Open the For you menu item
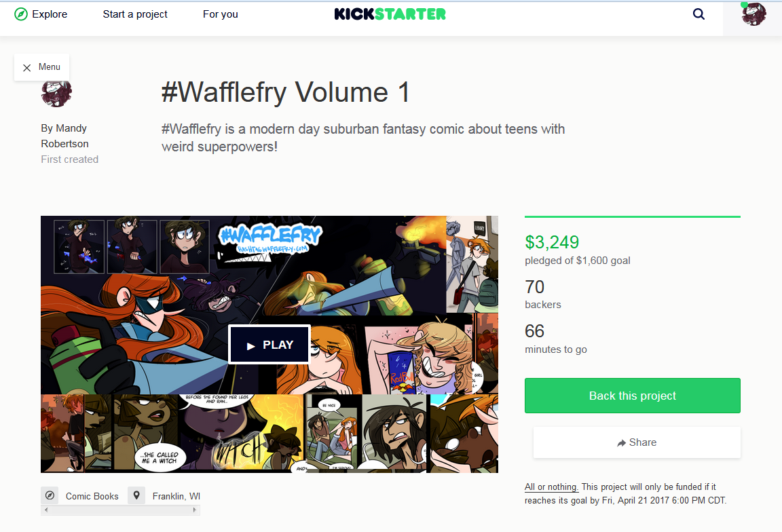Image resolution: width=782 pixels, height=532 pixels. click(221, 14)
